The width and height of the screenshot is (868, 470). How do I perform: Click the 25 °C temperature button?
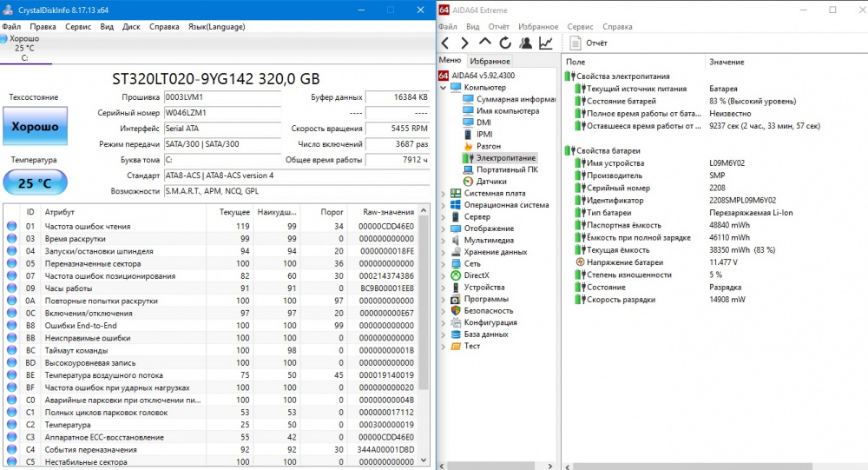[36, 183]
